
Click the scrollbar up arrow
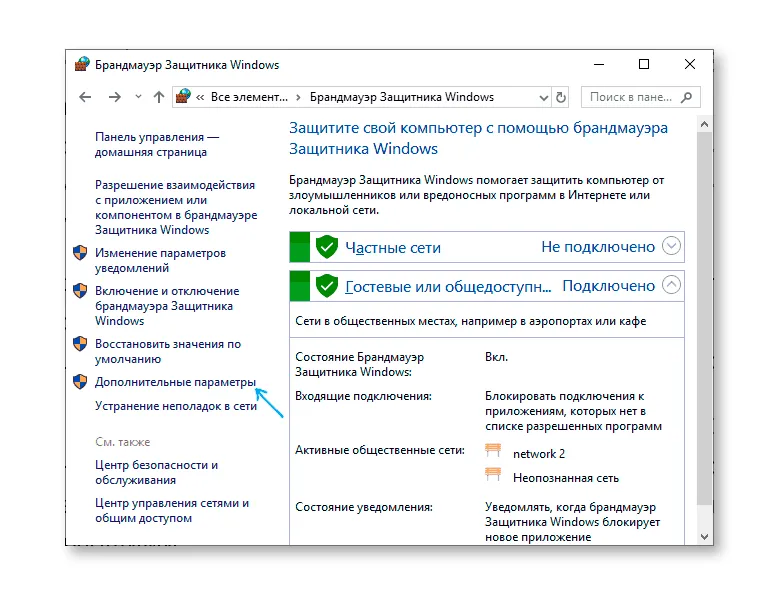tap(704, 125)
